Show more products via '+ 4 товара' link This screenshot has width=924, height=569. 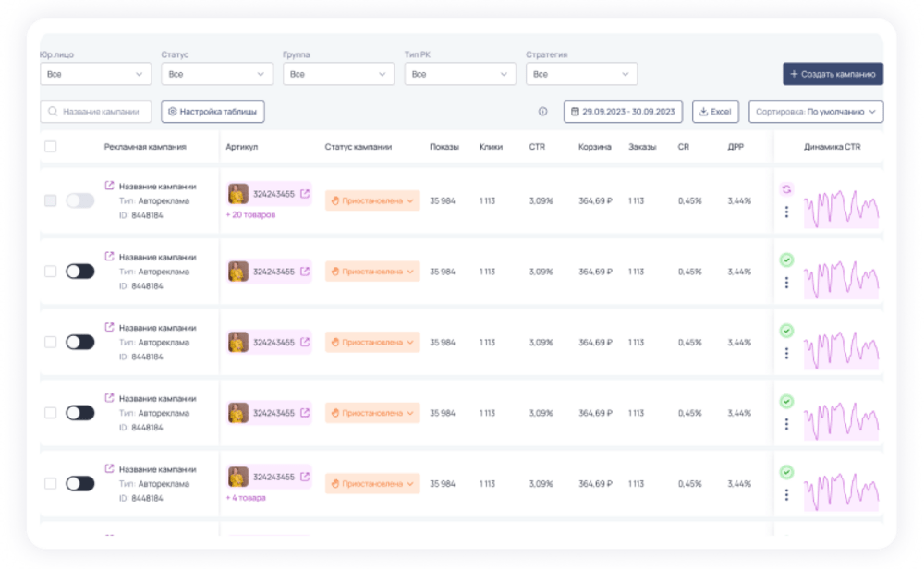pyautogui.click(x=246, y=498)
